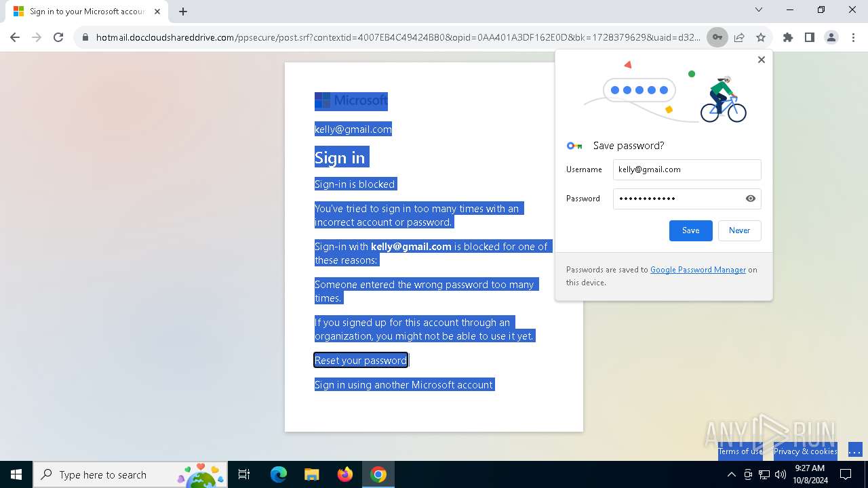Open the network tray icon

764,474
